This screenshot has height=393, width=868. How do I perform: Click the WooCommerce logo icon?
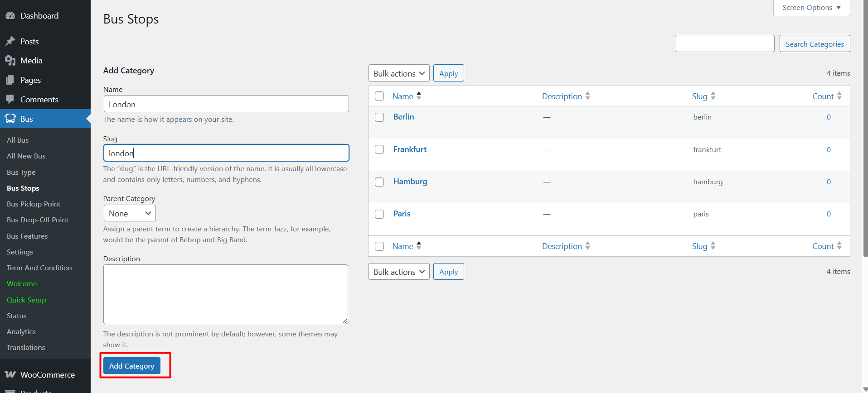point(10,375)
